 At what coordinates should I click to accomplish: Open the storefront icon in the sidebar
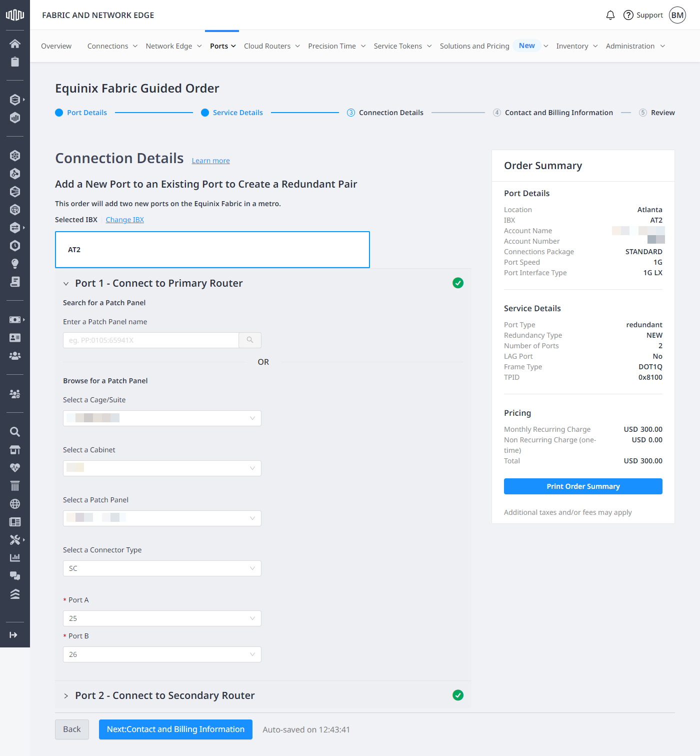click(x=15, y=450)
